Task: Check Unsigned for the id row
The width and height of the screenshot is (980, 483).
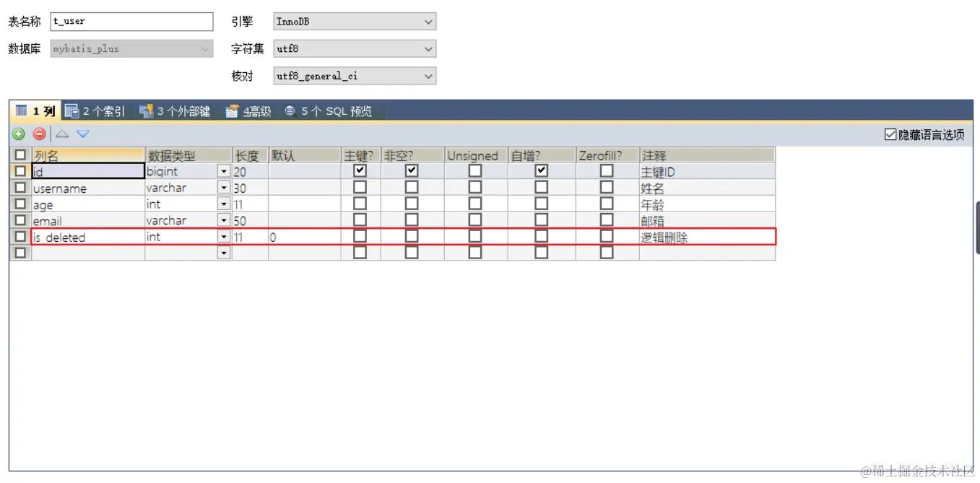Action: point(474,171)
